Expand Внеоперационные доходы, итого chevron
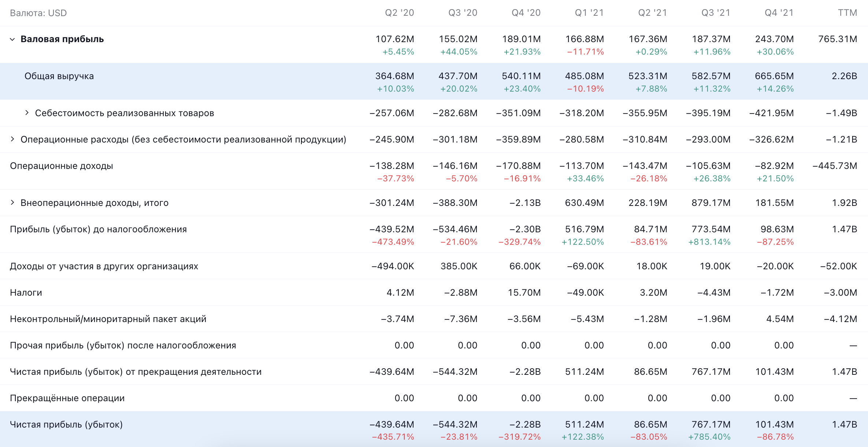The height and width of the screenshot is (447, 868). click(12, 202)
